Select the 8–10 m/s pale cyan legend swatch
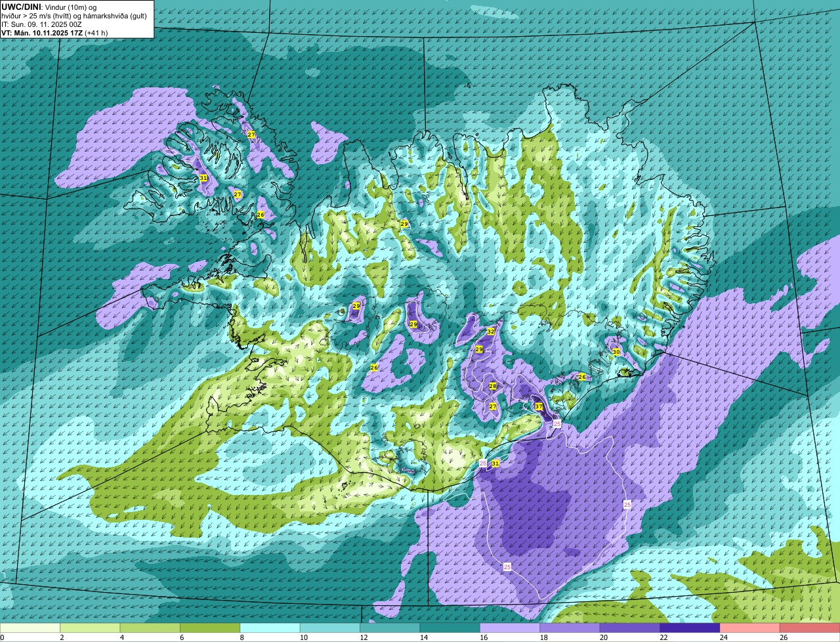 [x=270, y=628]
